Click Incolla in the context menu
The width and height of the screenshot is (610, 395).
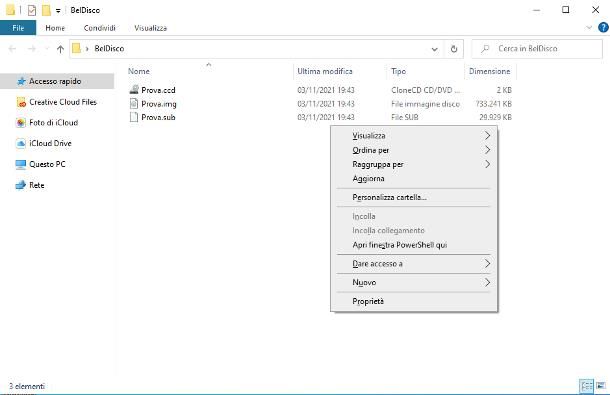(414, 216)
